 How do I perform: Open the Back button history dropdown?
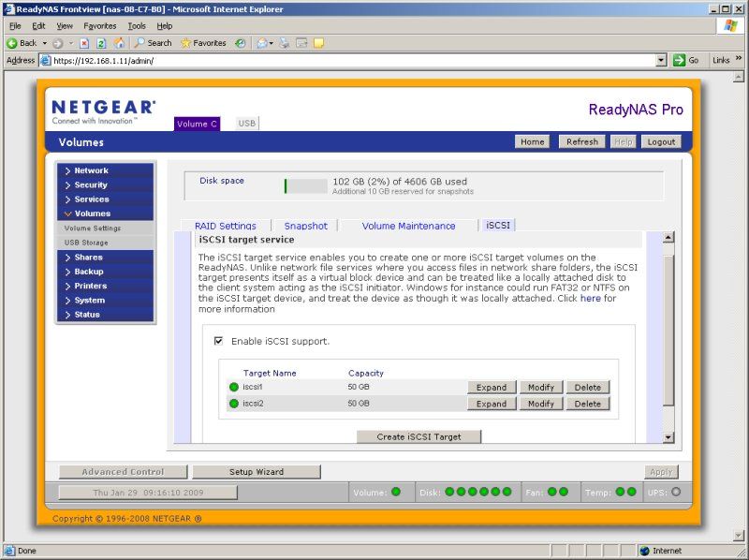pos(44,43)
